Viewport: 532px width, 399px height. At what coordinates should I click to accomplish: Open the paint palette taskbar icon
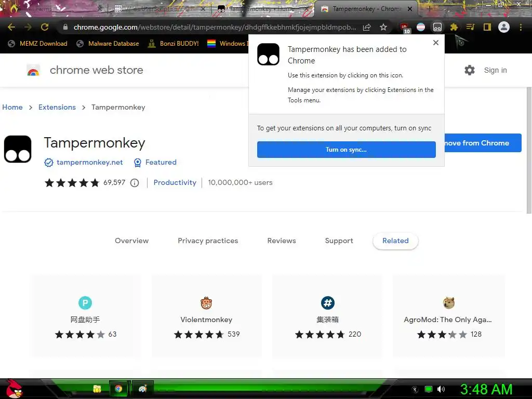click(x=143, y=389)
